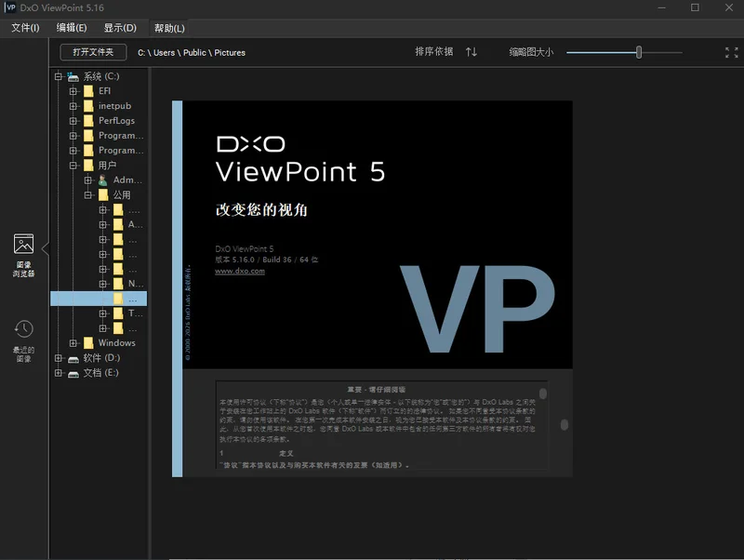Click the DxO ViewPoint 5 splash logo
Image resolution: width=744 pixels, height=560 pixels.
click(300, 159)
